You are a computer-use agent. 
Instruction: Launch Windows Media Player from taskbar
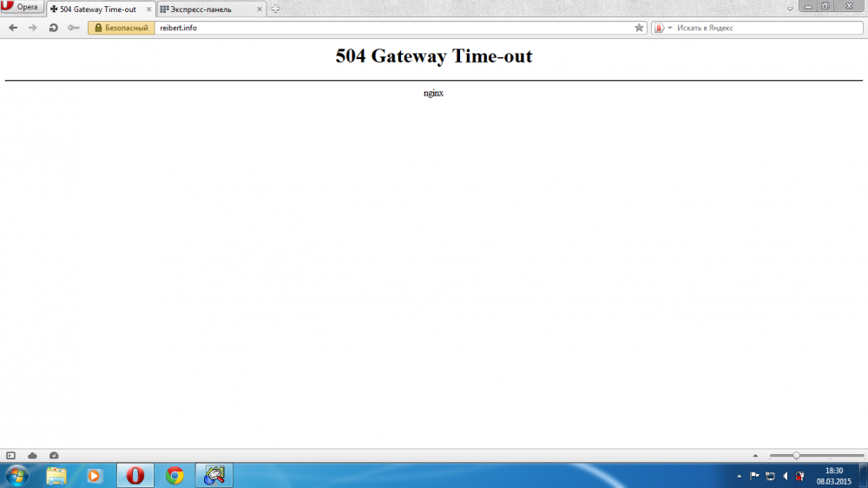[94, 476]
